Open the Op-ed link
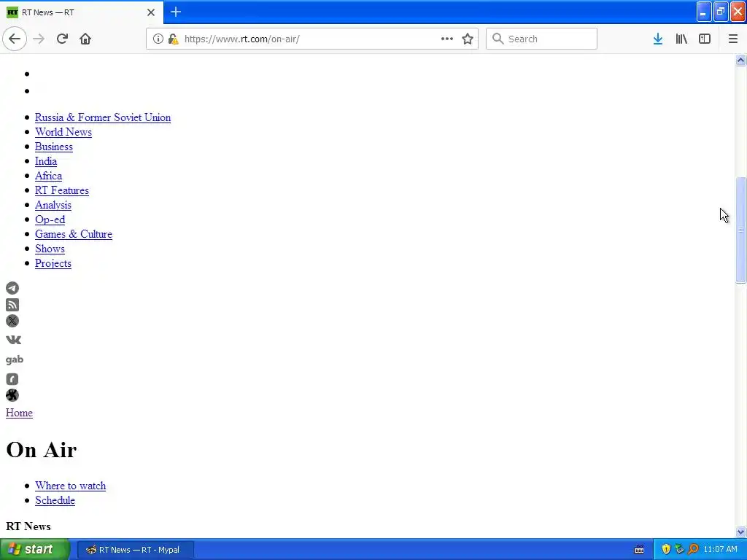This screenshot has width=747, height=560. pos(50,219)
